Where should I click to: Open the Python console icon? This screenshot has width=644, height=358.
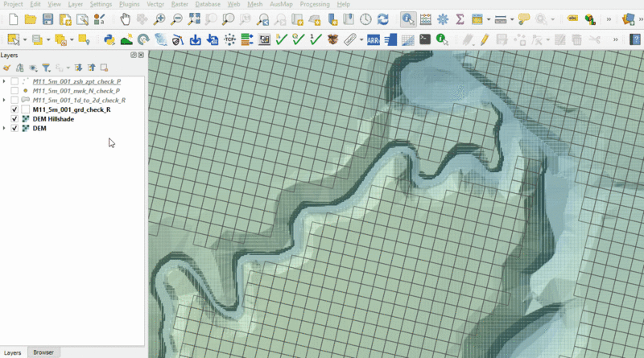tap(109, 39)
